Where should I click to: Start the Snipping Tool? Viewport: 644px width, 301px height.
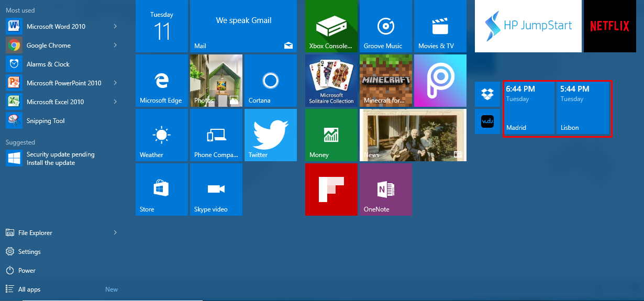(62, 120)
